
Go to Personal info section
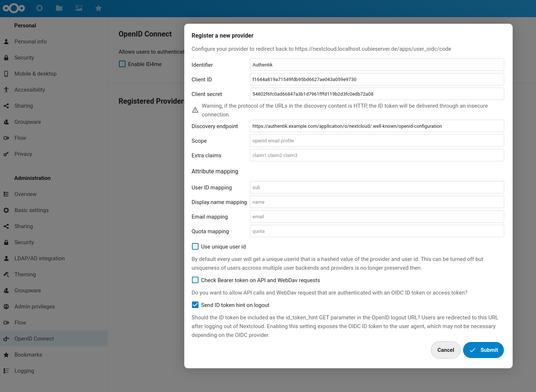(x=31, y=42)
